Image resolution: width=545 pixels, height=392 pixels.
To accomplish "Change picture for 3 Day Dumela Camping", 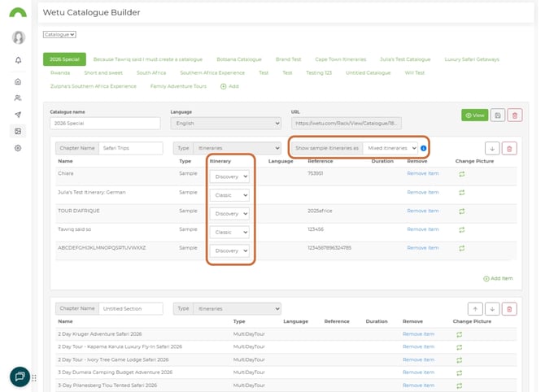I will tap(459, 372).
